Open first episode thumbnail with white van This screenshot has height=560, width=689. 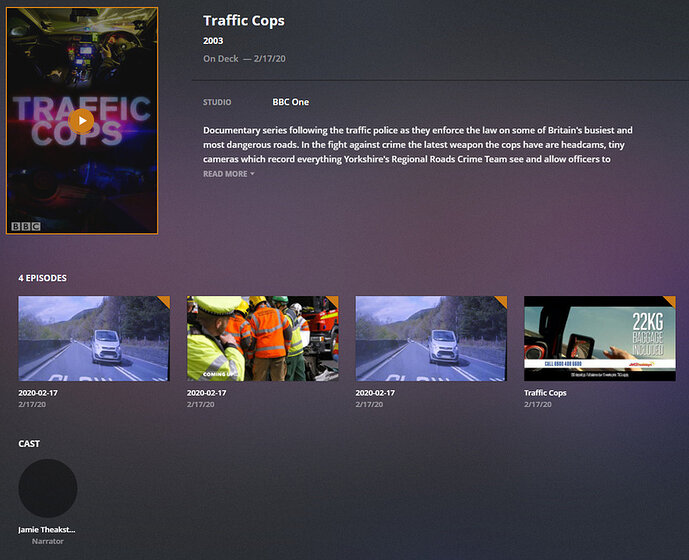coord(94,338)
